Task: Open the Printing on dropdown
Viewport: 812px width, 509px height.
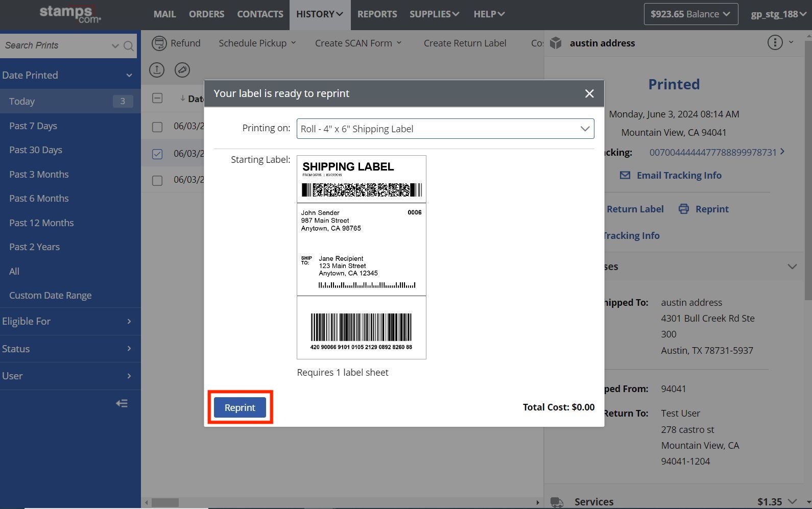Action: click(445, 129)
